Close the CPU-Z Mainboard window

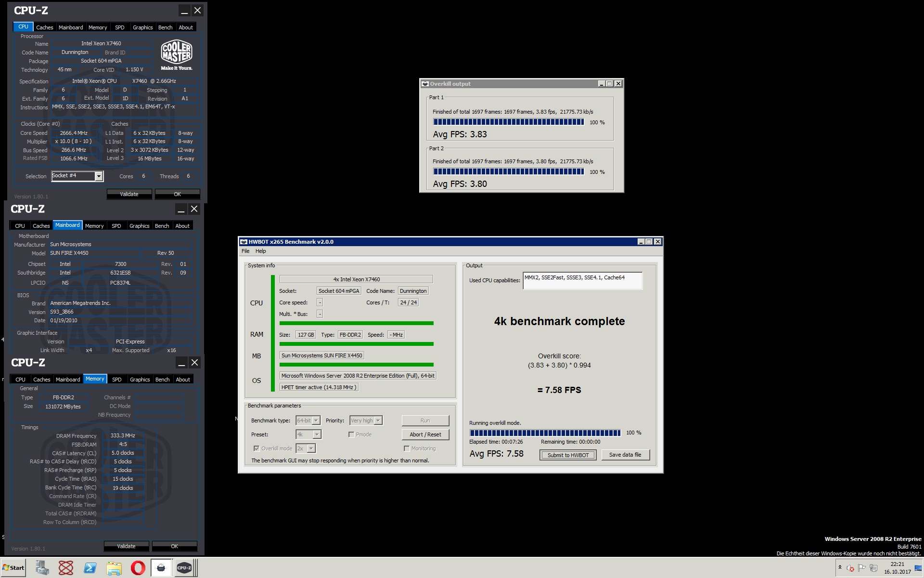pyautogui.click(x=194, y=209)
